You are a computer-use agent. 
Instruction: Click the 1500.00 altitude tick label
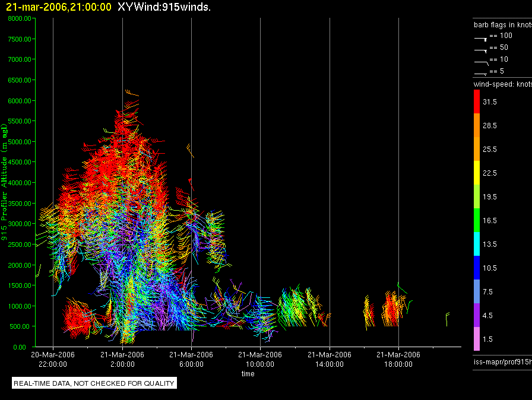pos(20,285)
